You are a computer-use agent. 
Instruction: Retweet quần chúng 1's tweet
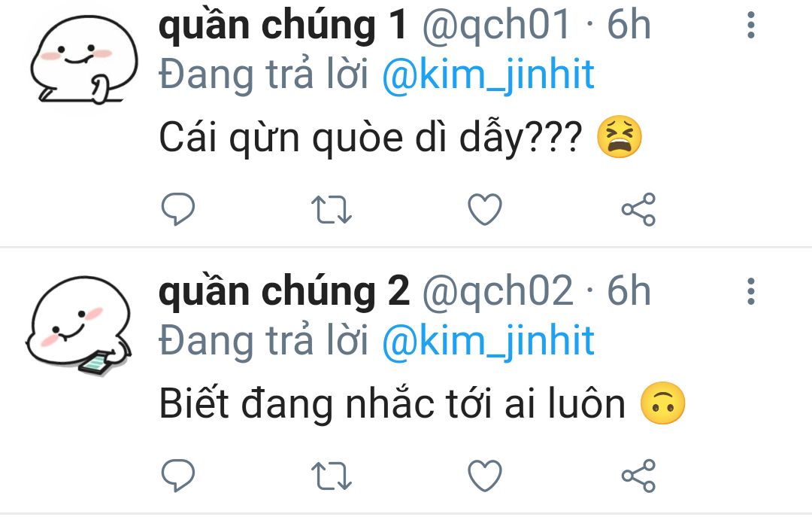coord(331,209)
